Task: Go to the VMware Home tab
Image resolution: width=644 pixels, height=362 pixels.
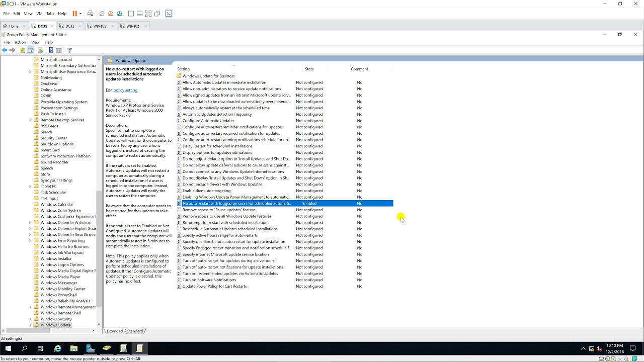Action: pos(14,26)
